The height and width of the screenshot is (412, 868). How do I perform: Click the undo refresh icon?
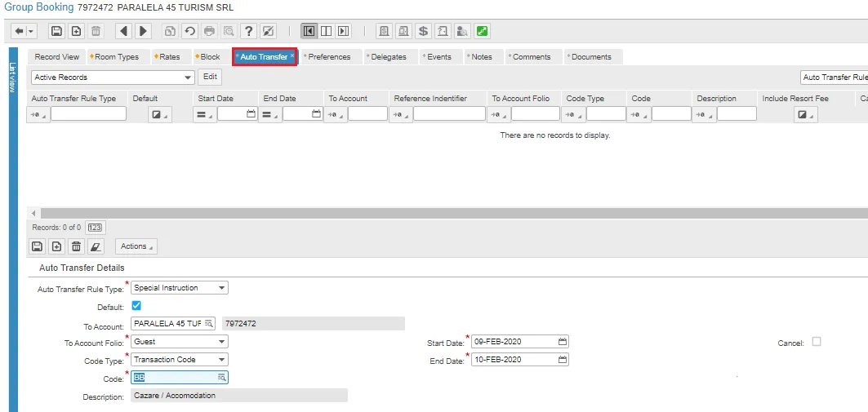(190, 31)
